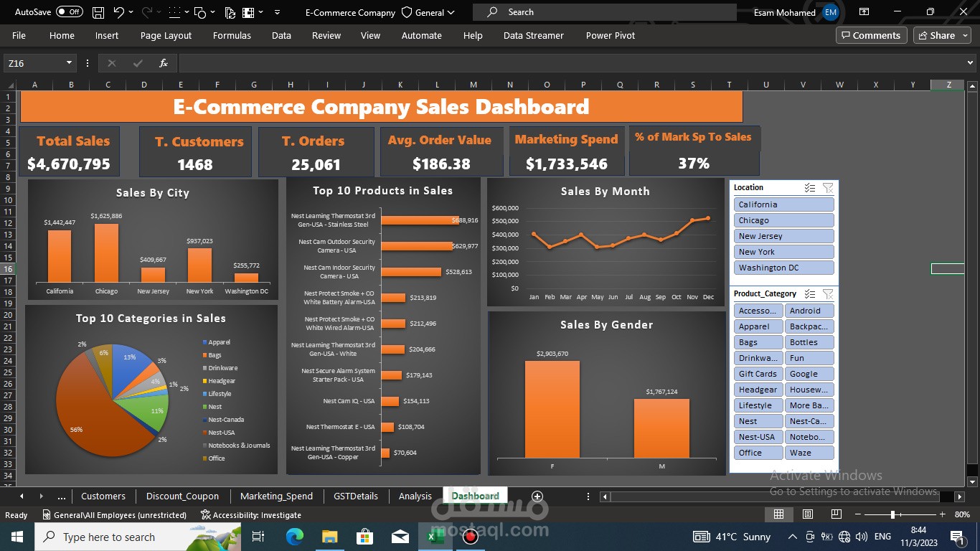This screenshot has height=551, width=980.
Task: Click the Esam Mohamed account button
Action: [x=797, y=12]
